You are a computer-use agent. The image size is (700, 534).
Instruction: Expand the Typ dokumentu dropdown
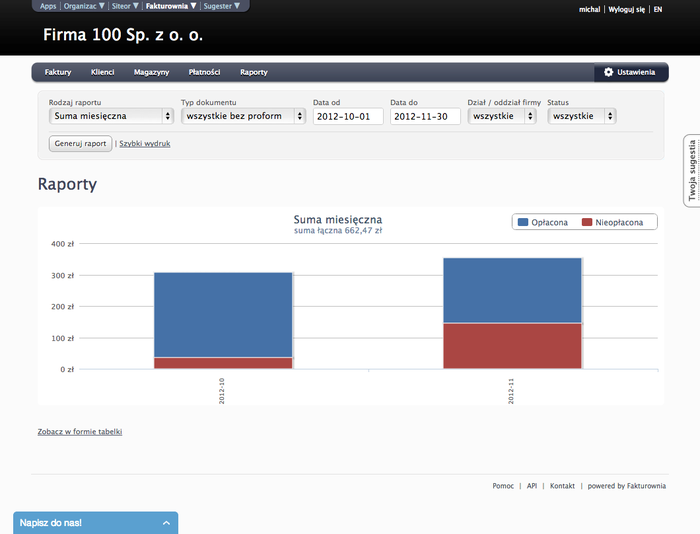coord(243,116)
